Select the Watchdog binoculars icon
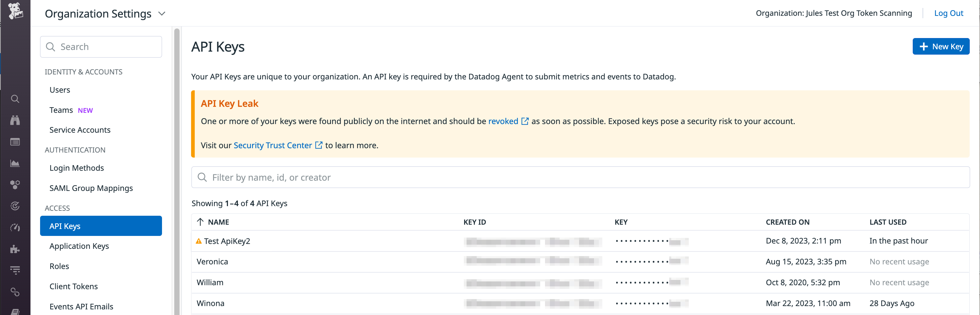Image resolution: width=980 pixels, height=315 pixels. [15, 120]
